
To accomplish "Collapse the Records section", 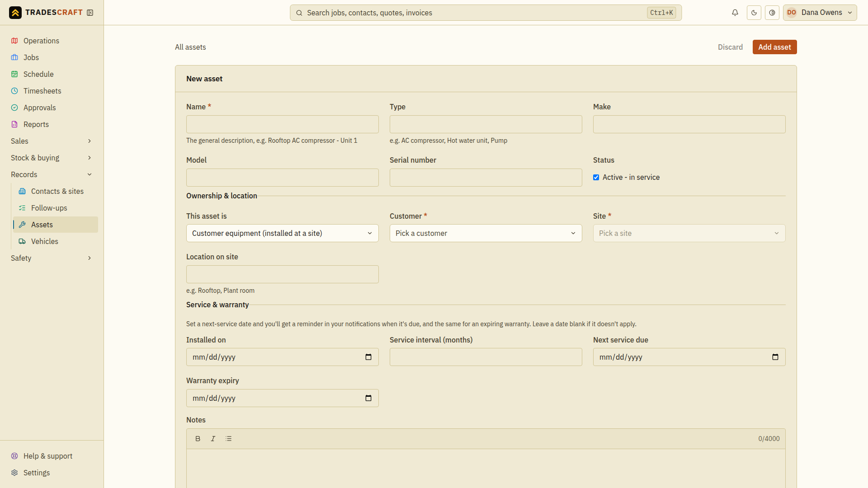I will pos(52,174).
